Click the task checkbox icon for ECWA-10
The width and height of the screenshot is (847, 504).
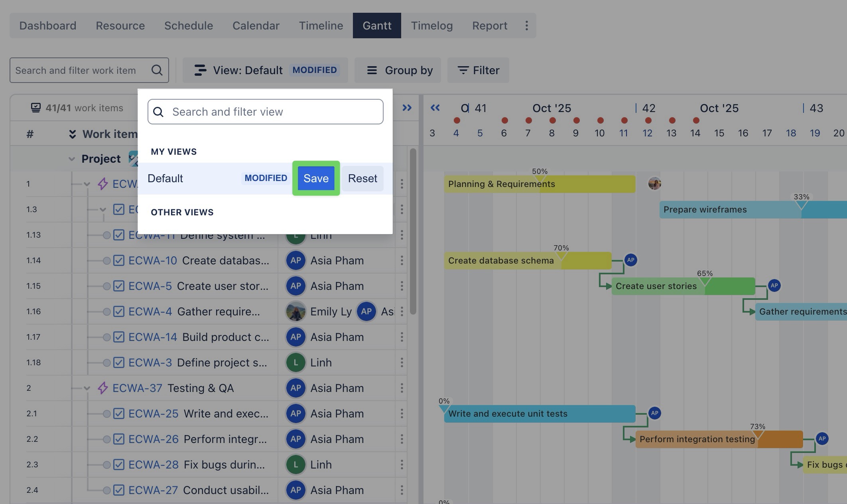click(x=118, y=260)
